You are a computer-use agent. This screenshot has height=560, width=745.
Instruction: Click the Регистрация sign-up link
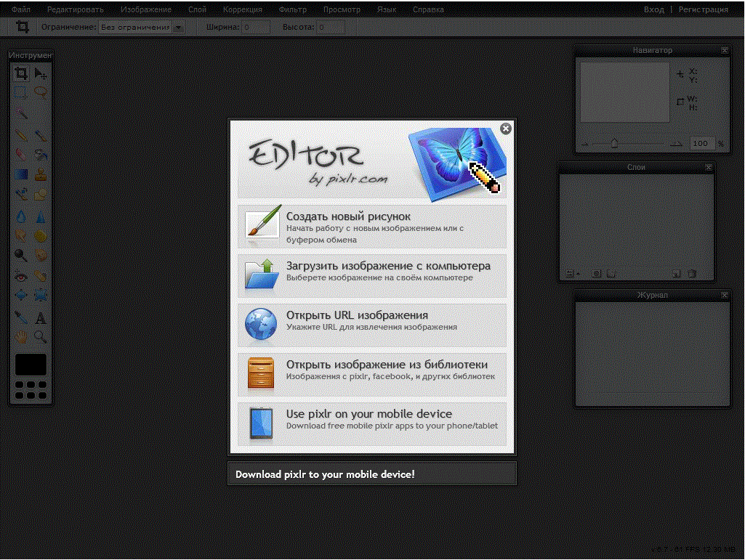coord(703,9)
